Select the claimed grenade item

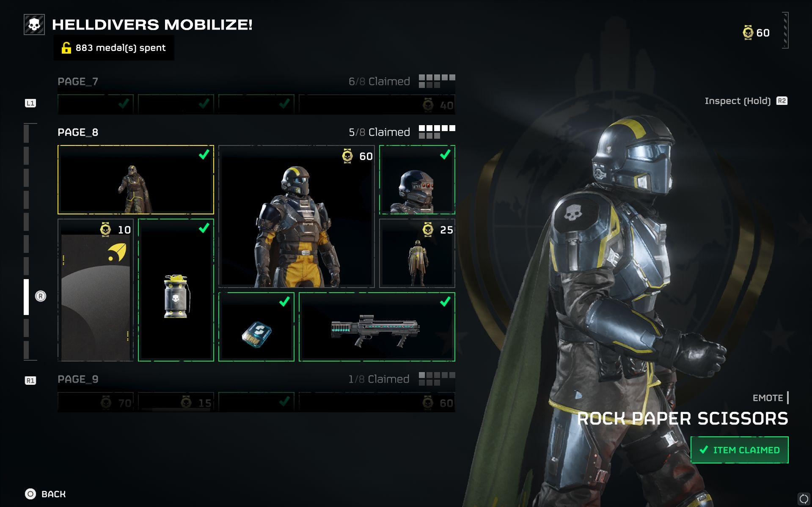coord(176,290)
